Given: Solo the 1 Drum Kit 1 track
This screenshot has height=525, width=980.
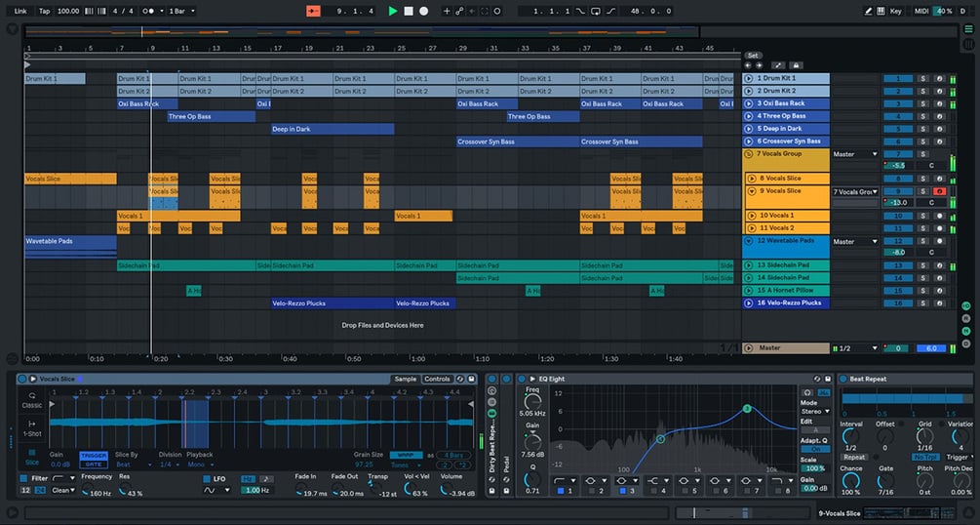Looking at the screenshot, I should coord(922,79).
